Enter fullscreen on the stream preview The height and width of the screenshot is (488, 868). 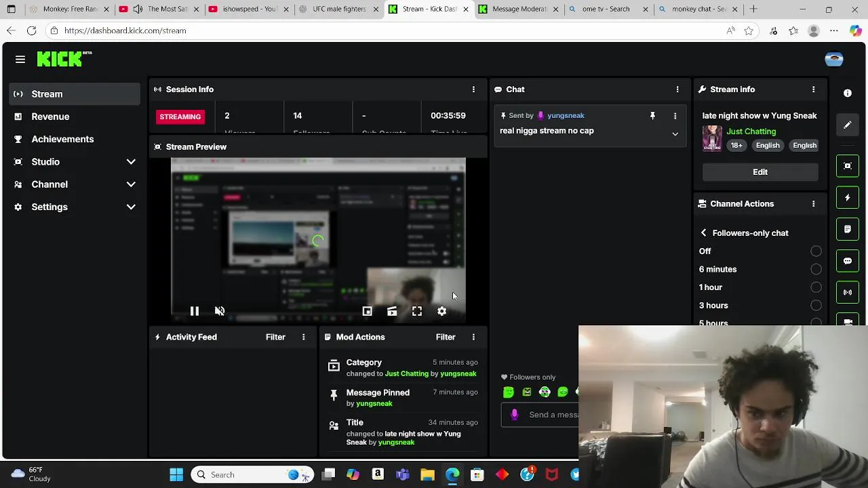tap(417, 311)
